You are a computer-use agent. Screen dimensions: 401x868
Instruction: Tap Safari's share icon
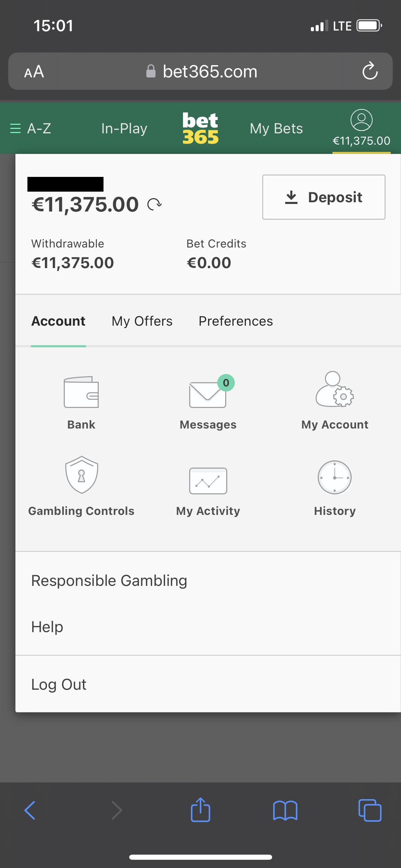200,810
